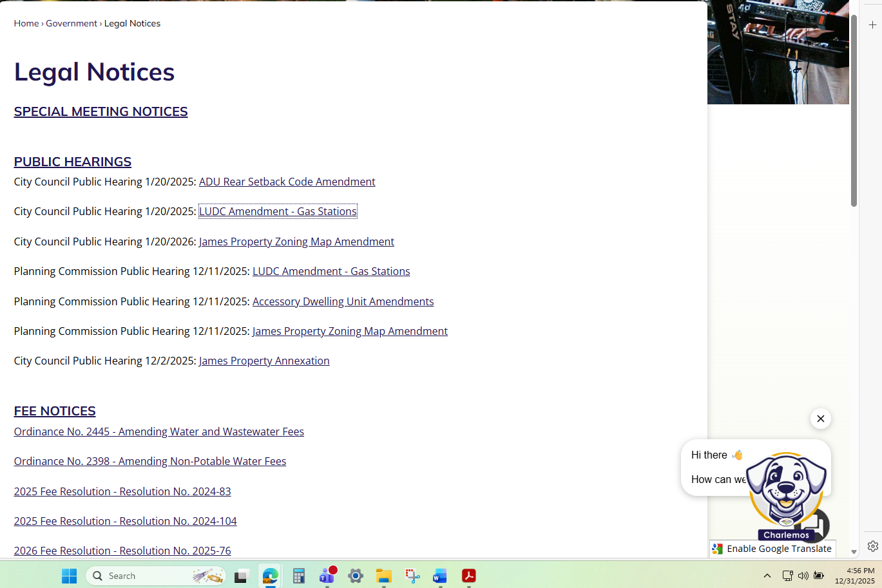The width and height of the screenshot is (882, 588).
Task: Open Word from the taskbar
Action: pos(440,576)
